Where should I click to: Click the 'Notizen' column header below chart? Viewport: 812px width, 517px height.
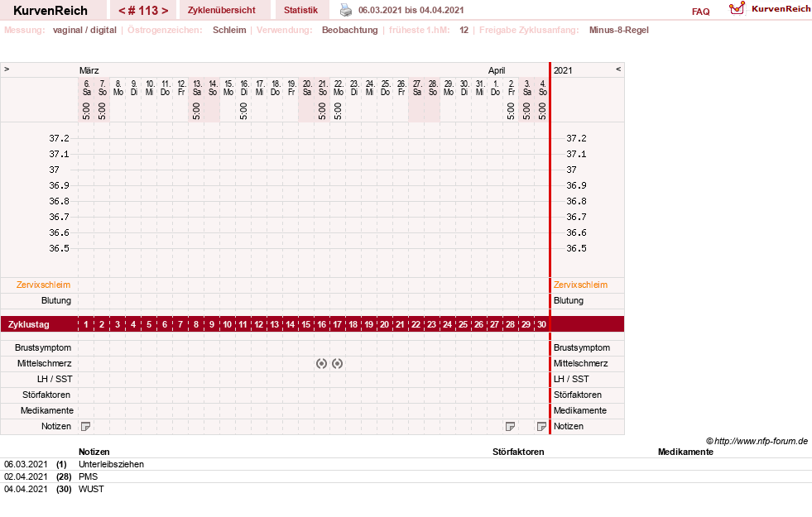[94, 452]
